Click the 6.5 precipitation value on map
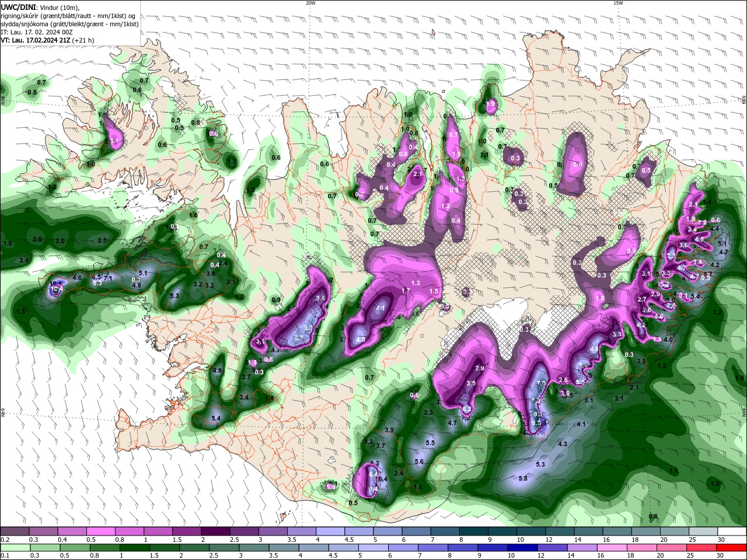The image size is (747, 560). (97, 277)
